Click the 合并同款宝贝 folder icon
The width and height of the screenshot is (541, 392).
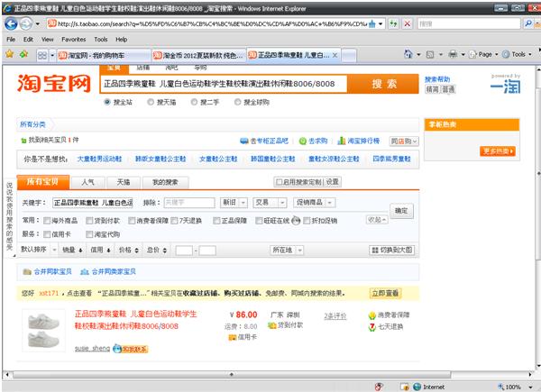[x=27, y=271]
